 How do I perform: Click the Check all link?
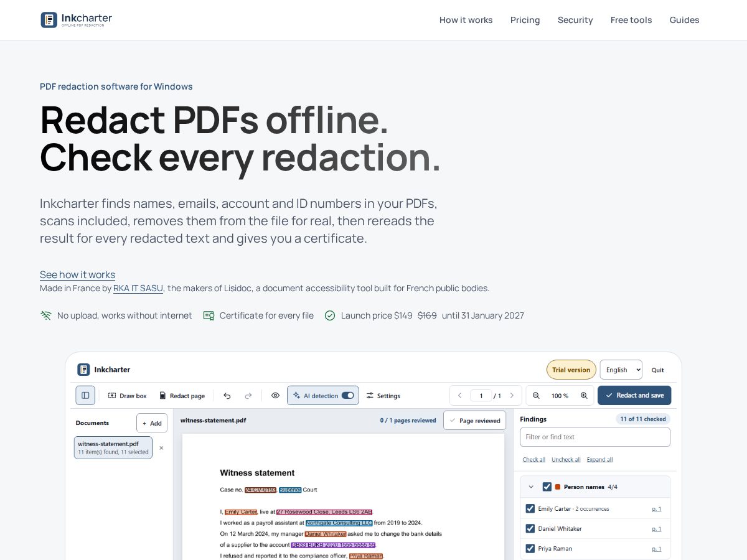534,459
